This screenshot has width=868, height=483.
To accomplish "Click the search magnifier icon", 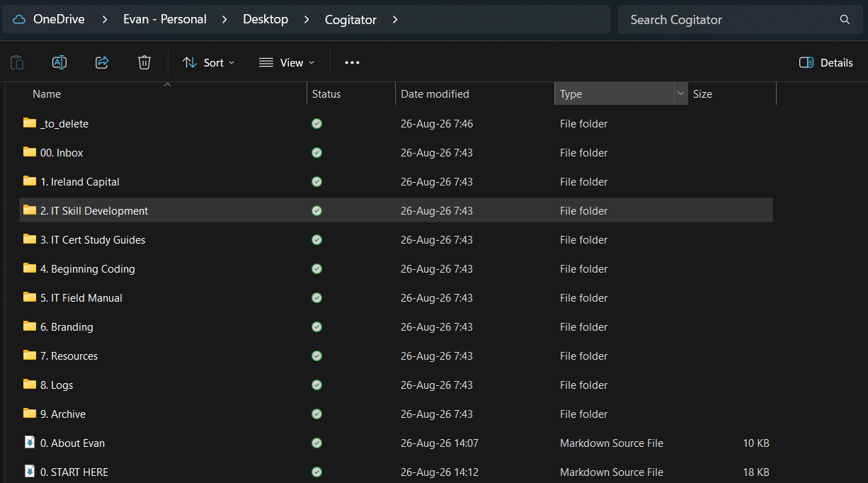I will 845,20.
